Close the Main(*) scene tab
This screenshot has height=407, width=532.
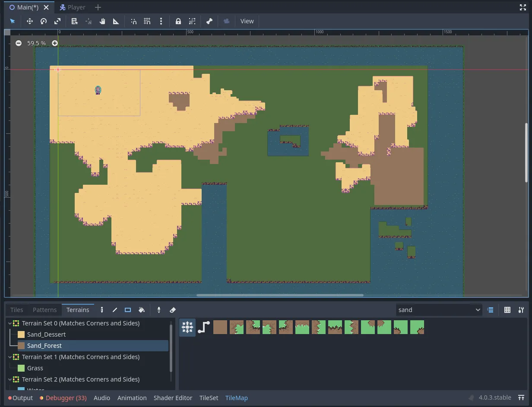[46, 7]
